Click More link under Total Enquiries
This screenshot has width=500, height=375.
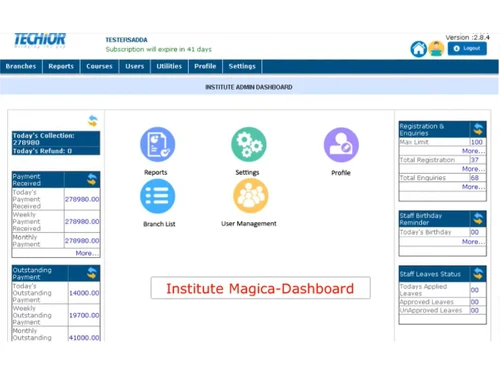pyautogui.click(x=473, y=187)
